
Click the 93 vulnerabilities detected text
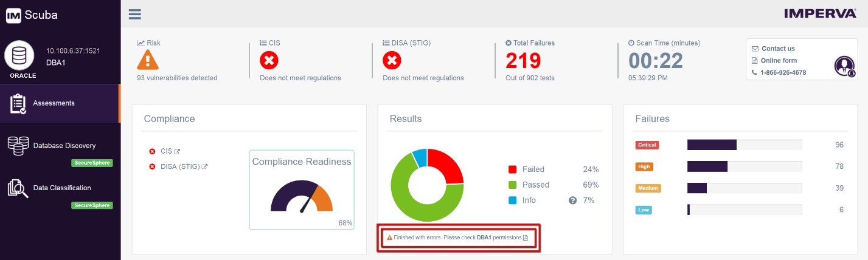177,78
